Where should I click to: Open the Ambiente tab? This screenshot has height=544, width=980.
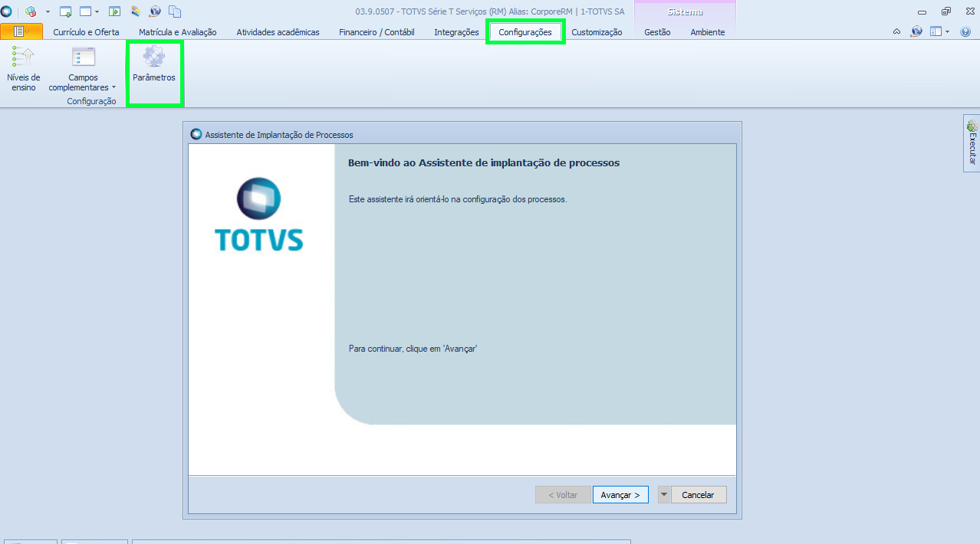click(x=707, y=32)
